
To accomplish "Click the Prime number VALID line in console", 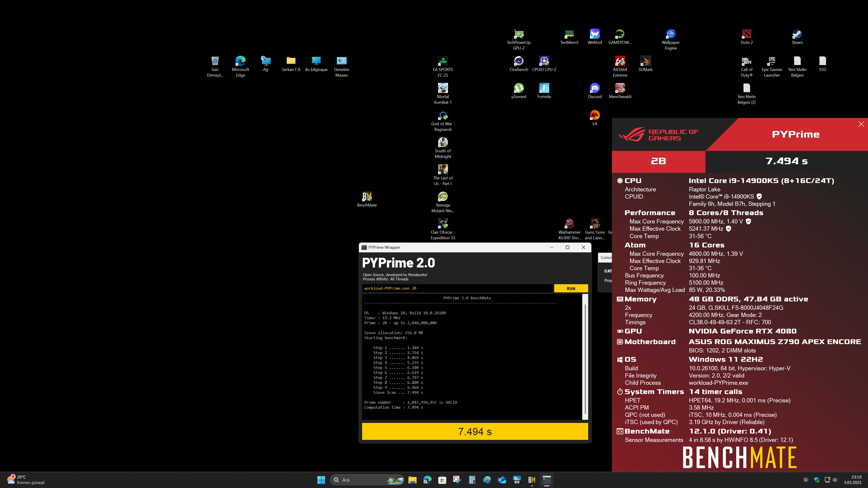I will pyautogui.click(x=410, y=402).
